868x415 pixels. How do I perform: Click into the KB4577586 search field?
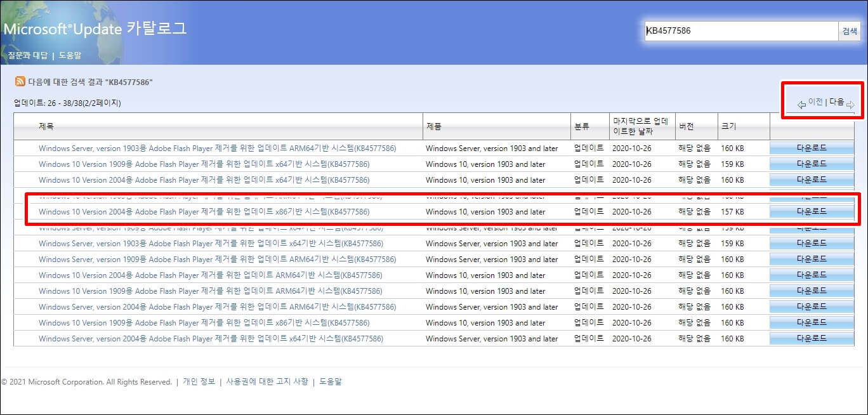tap(741, 30)
